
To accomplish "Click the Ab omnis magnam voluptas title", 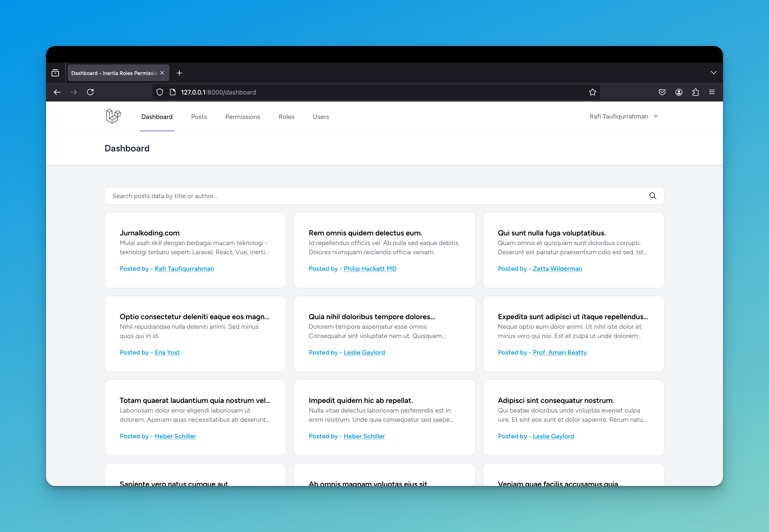I will point(368,483).
